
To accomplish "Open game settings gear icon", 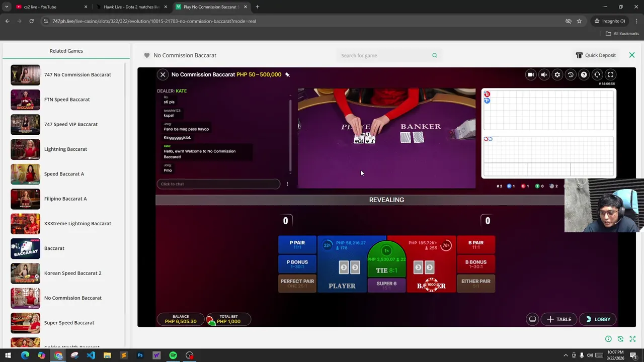I will [557, 74].
